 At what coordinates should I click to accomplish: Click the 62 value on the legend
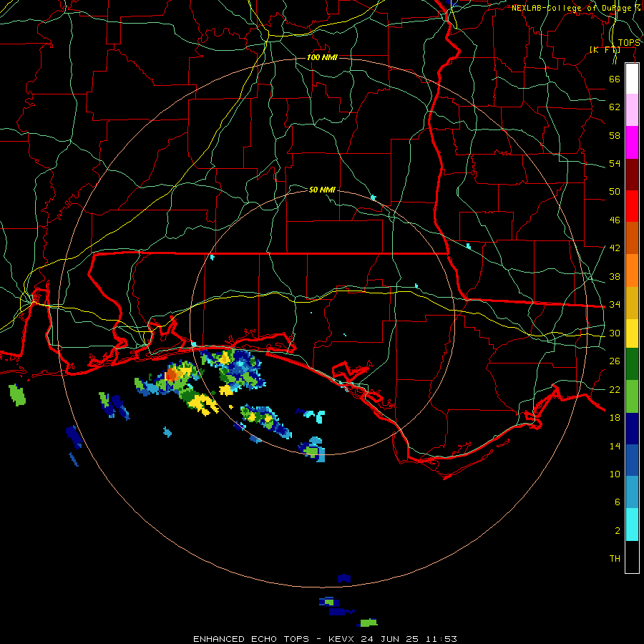[x=615, y=107]
